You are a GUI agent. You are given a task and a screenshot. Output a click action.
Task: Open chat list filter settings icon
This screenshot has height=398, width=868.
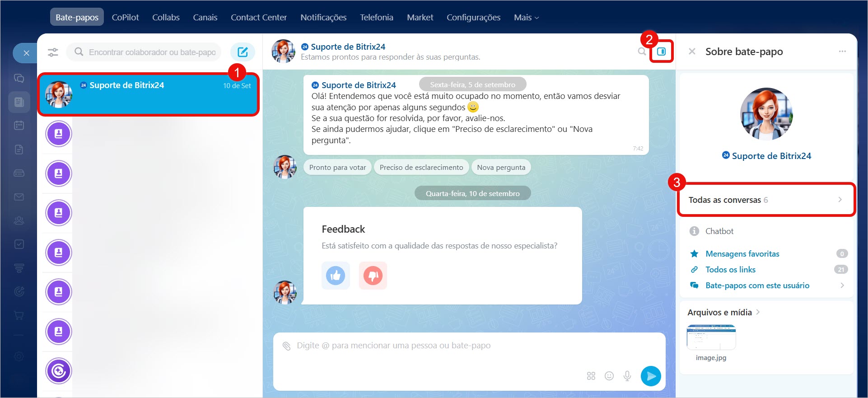click(x=53, y=52)
